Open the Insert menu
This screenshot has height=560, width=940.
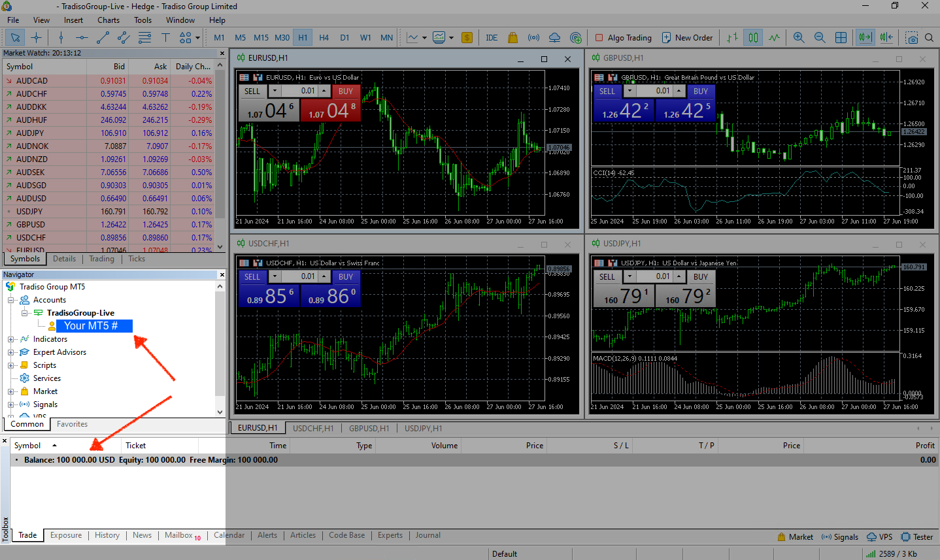(x=73, y=20)
